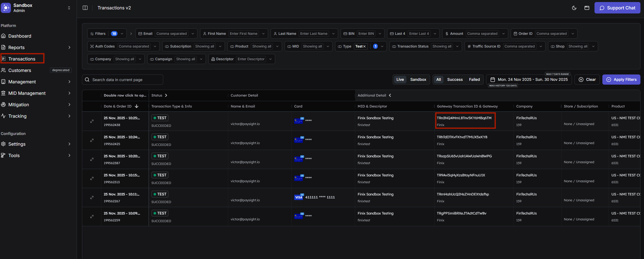The height and width of the screenshot is (259, 644).
Task: Remove the Test chip from Type filter
Action: coord(364,46)
